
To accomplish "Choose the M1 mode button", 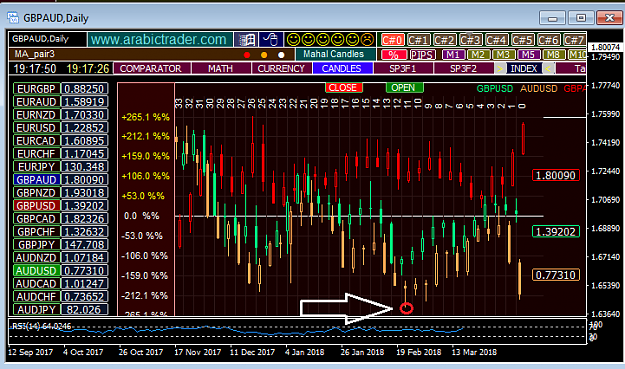I will coord(453,55).
